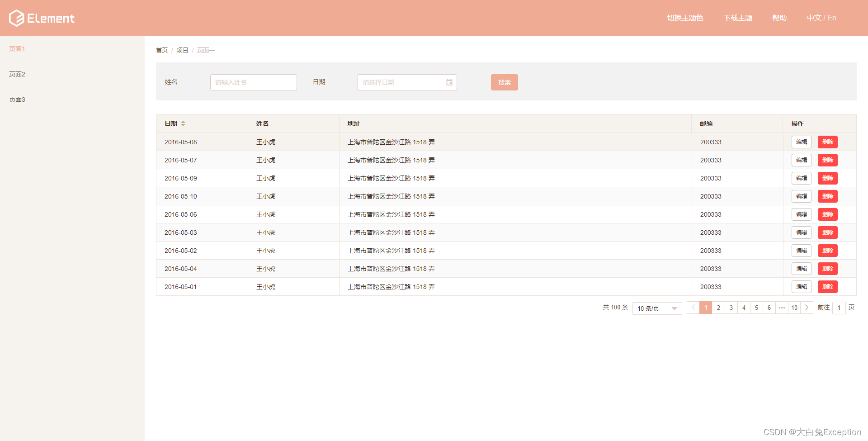The image size is (868, 441).
Task: Focus the 请输入姓名 name input
Action: click(254, 82)
